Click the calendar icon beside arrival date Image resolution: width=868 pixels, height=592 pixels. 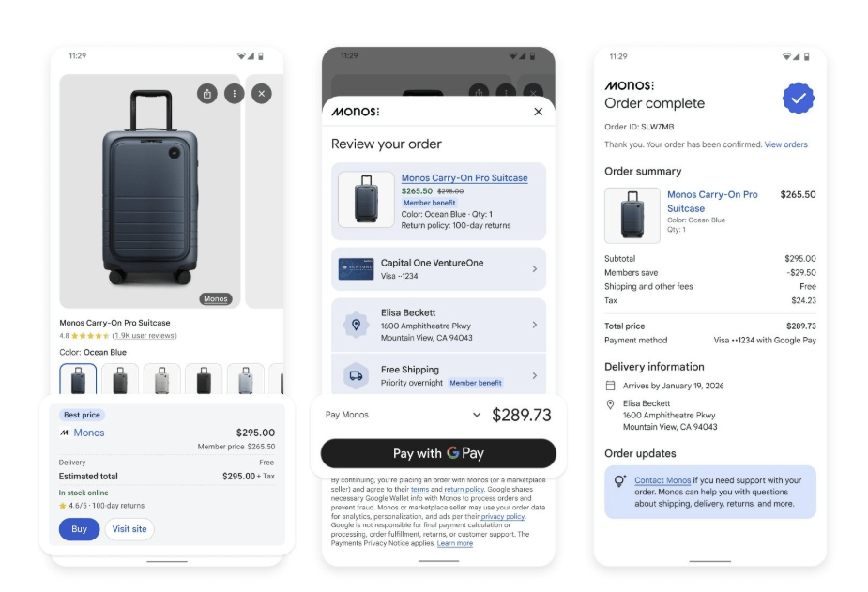(x=610, y=386)
